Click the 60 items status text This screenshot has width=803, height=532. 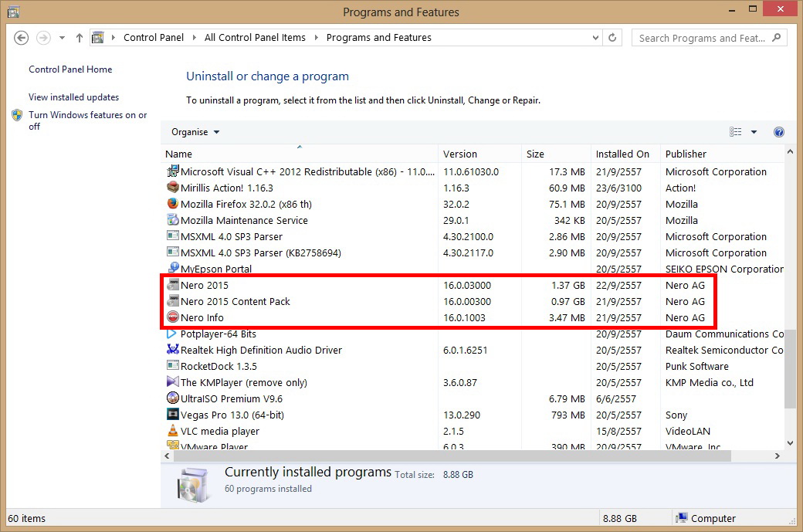[26, 518]
